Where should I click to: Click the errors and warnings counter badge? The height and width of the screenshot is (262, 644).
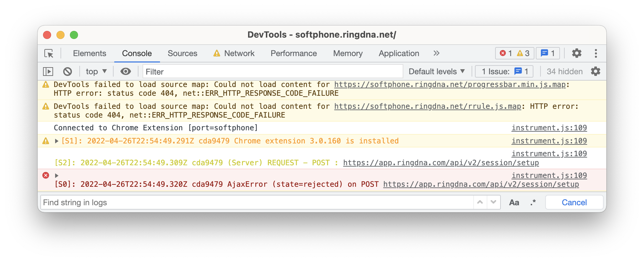pyautogui.click(x=514, y=53)
